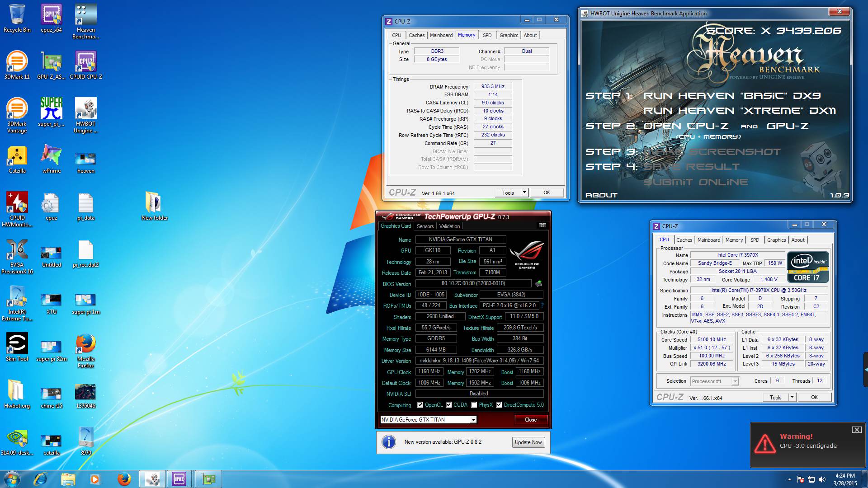Screen dimensions: 868x488
Task: Click the clock in system tray
Action: [845, 479]
